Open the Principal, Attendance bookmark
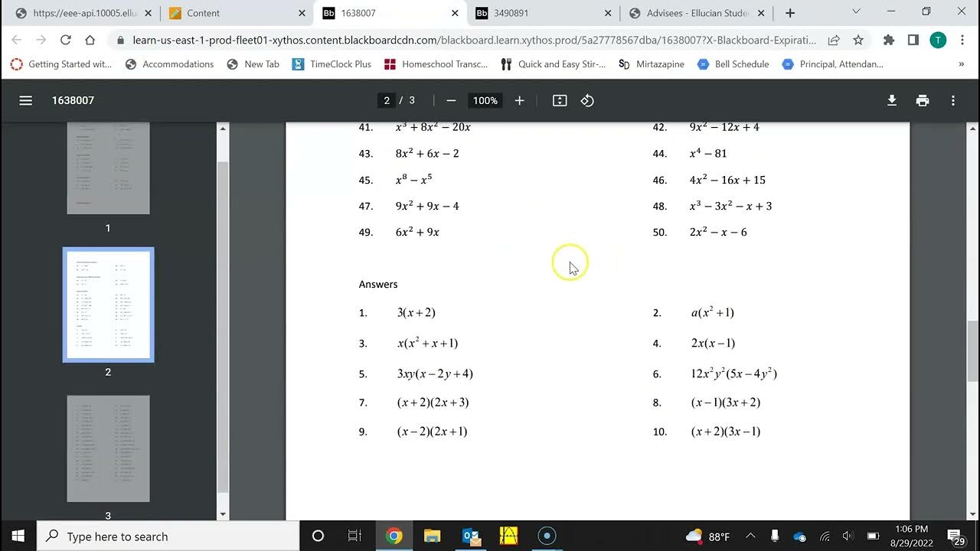This screenshot has width=980, height=551. coord(832,64)
